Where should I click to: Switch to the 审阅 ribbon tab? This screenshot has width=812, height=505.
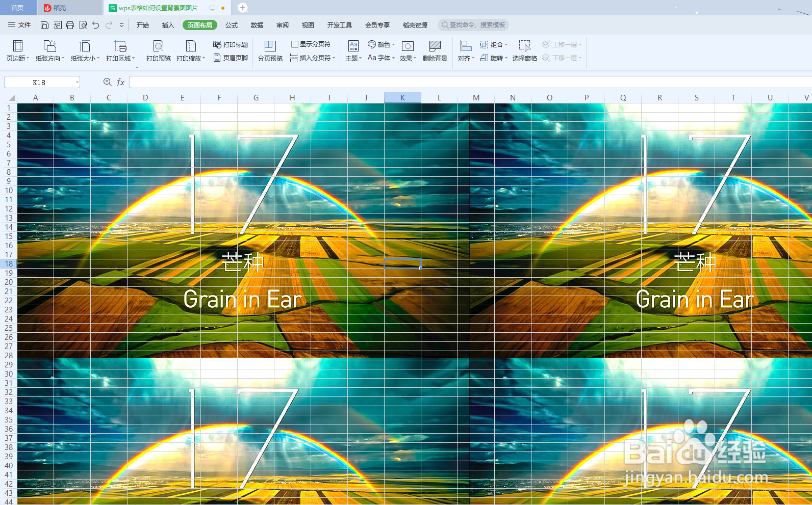point(283,25)
